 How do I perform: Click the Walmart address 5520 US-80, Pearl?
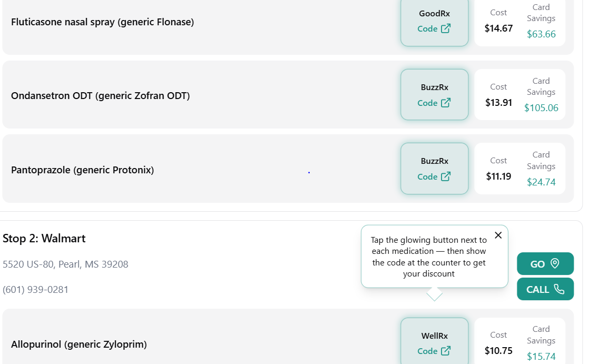[x=65, y=264]
